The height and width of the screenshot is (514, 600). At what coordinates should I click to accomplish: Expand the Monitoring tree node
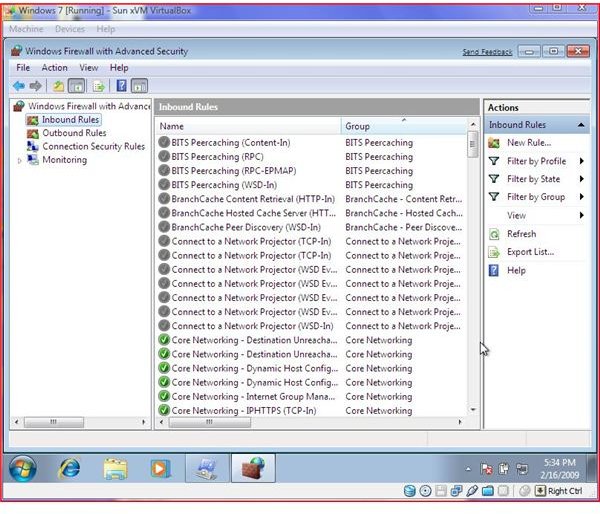(x=20, y=161)
